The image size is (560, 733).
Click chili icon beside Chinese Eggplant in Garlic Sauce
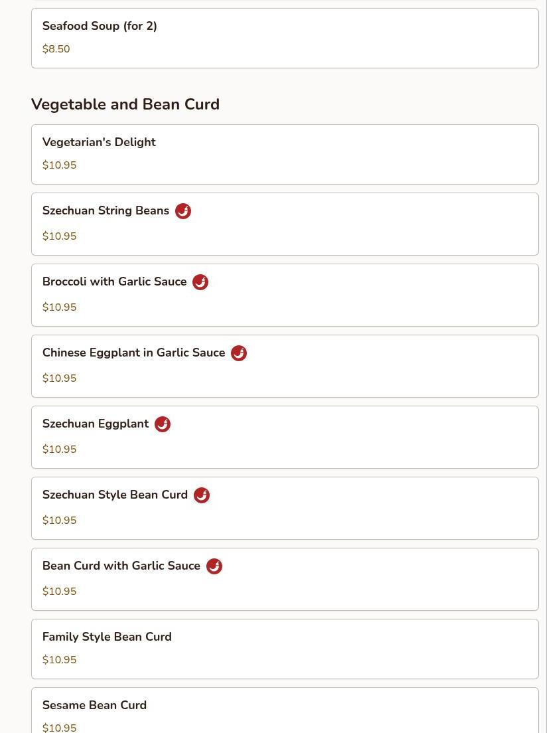click(x=239, y=353)
